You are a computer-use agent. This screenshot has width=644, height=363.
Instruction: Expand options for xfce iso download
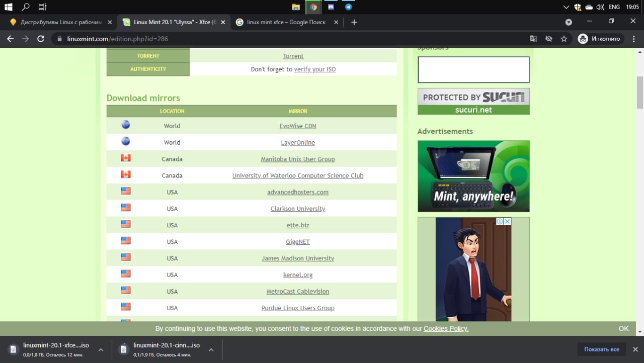point(101,349)
